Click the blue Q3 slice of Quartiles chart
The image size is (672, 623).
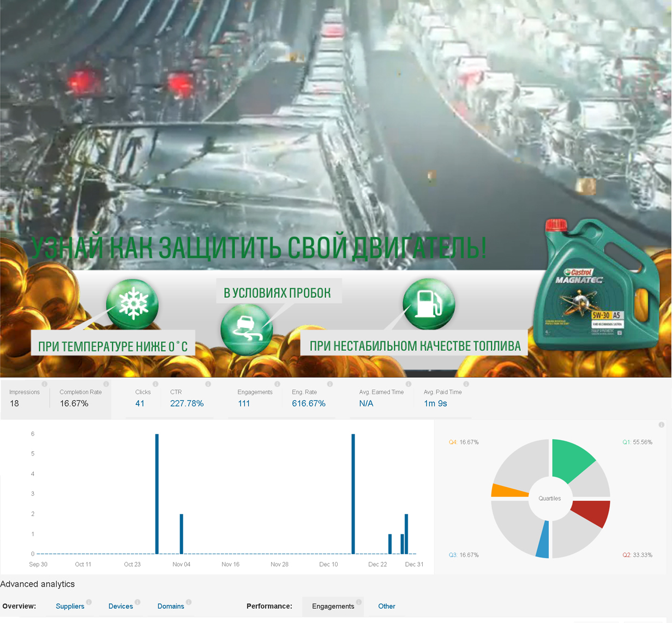click(x=543, y=540)
